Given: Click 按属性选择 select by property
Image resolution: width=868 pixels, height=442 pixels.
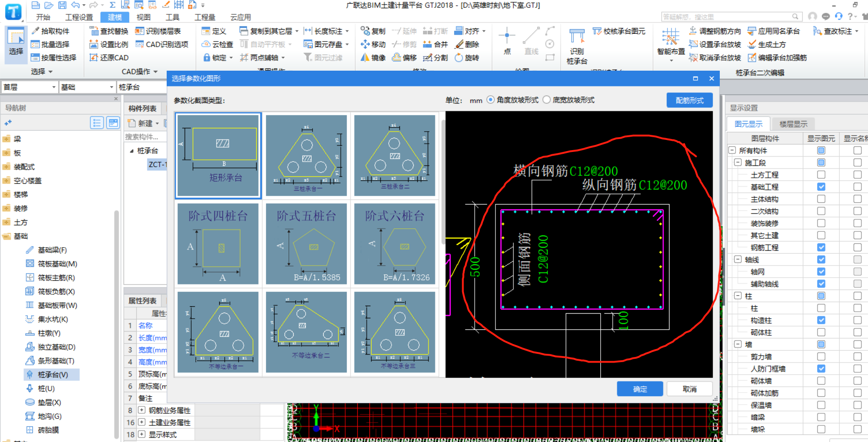Looking at the screenshot, I should pos(54,58).
